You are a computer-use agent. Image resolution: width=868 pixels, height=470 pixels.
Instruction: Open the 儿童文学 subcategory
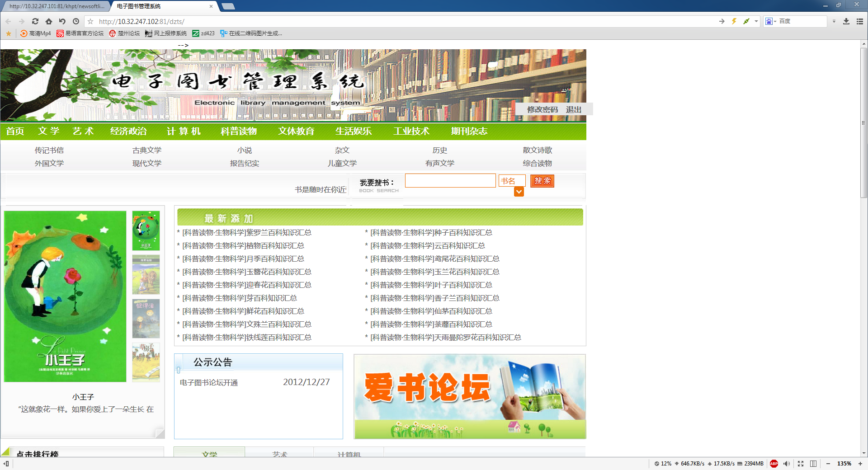tap(342, 163)
